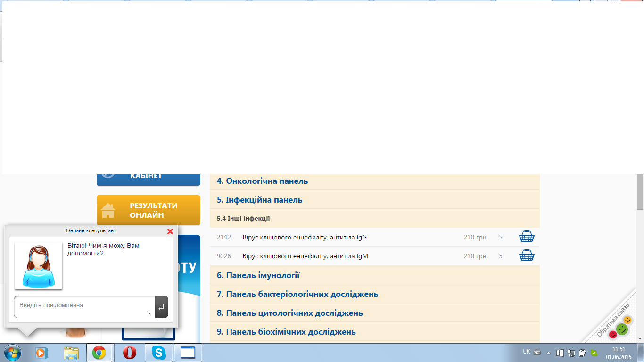Click the Результати онлайн button
Screen dimensions: 644x362
point(149,210)
